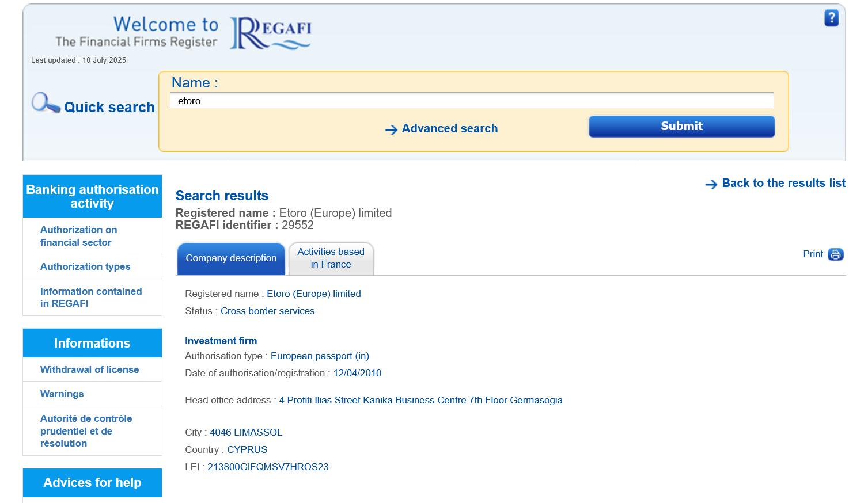The height and width of the screenshot is (503, 868).
Task: Click city value 4046 LIMASSOL
Action: pos(246,432)
